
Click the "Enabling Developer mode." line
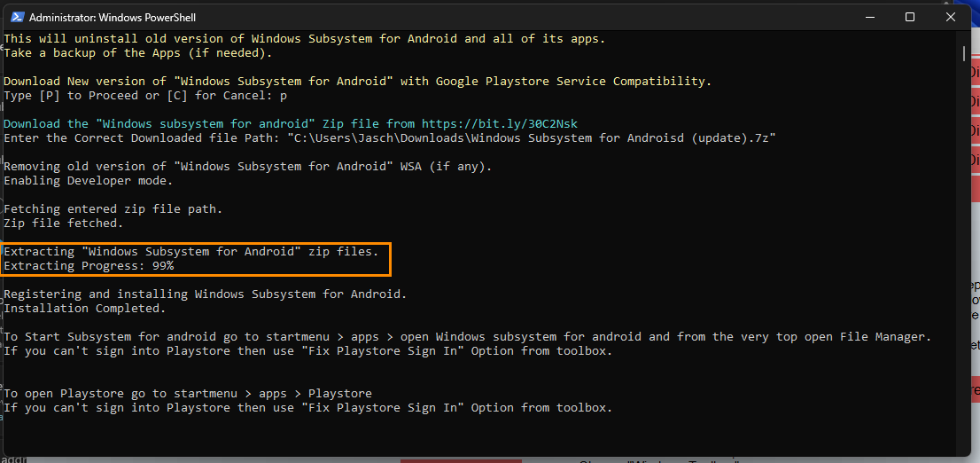pos(88,181)
